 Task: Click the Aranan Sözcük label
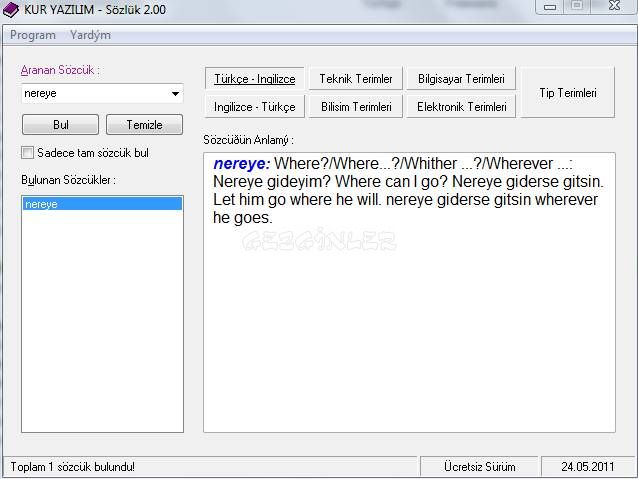(60, 70)
